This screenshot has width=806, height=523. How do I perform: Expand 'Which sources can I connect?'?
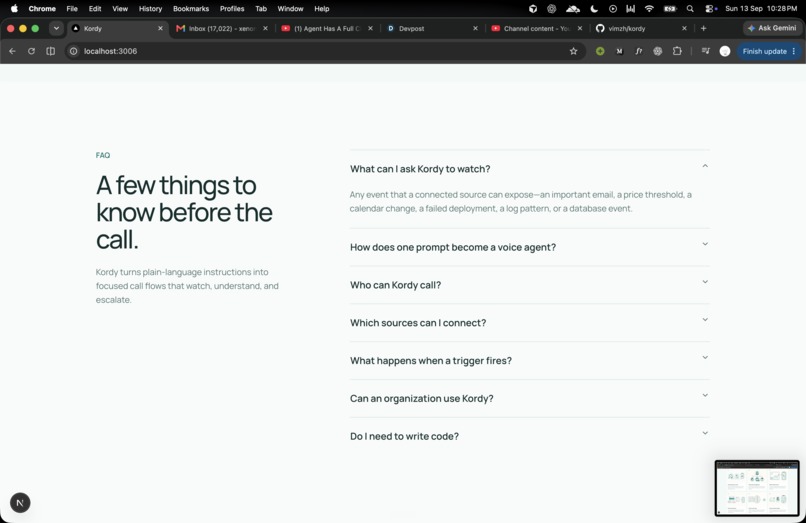(529, 322)
